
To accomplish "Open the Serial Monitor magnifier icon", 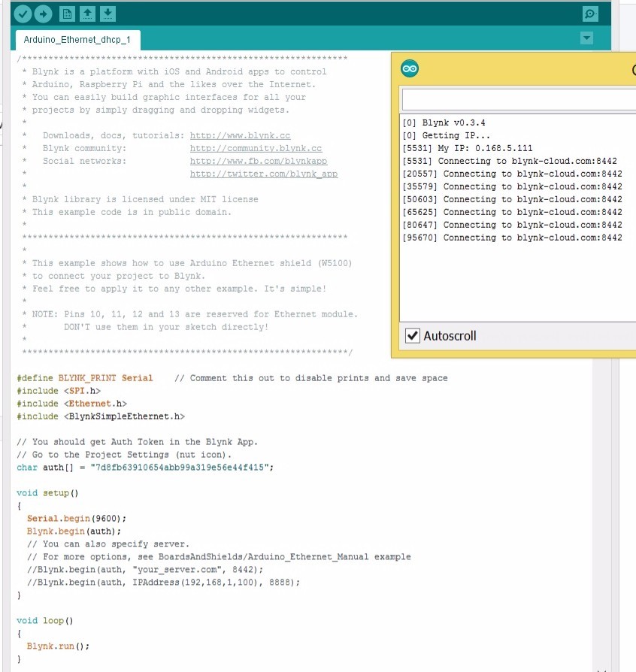I will click(x=590, y=14).
